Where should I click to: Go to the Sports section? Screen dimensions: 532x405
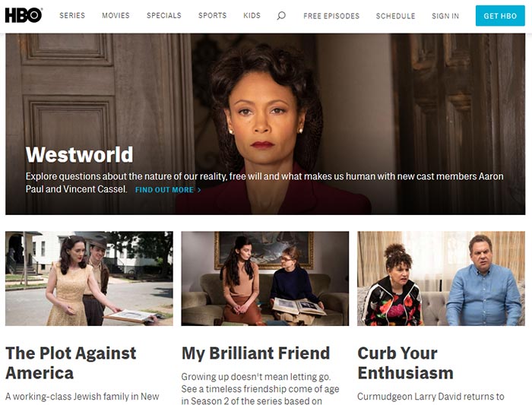pos(212,16)
